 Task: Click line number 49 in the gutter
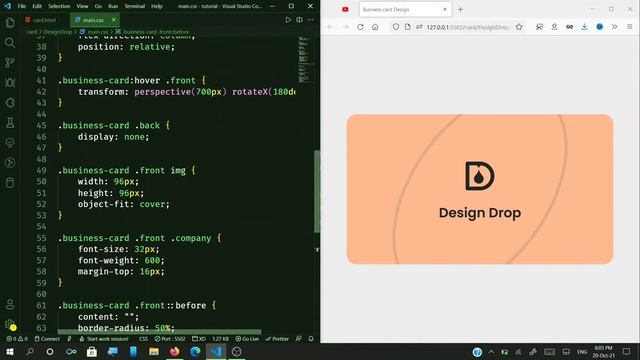click(x=41, y=170)
